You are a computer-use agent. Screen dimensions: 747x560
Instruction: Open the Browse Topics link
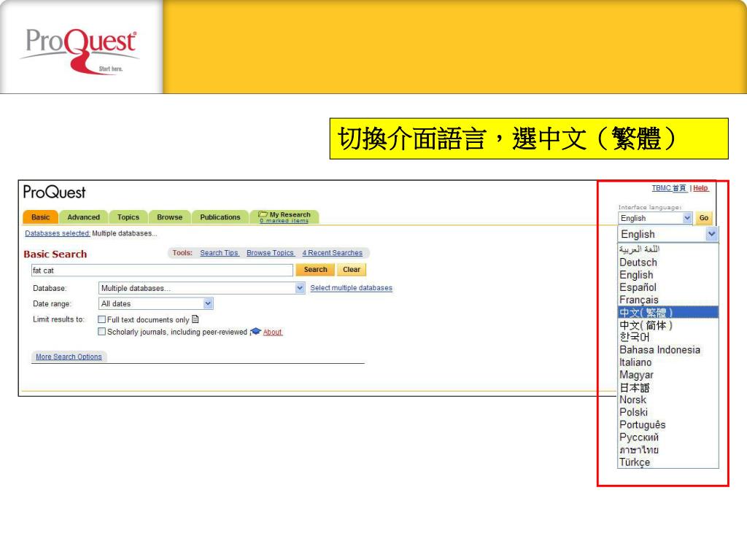click(x=270, y=253)
